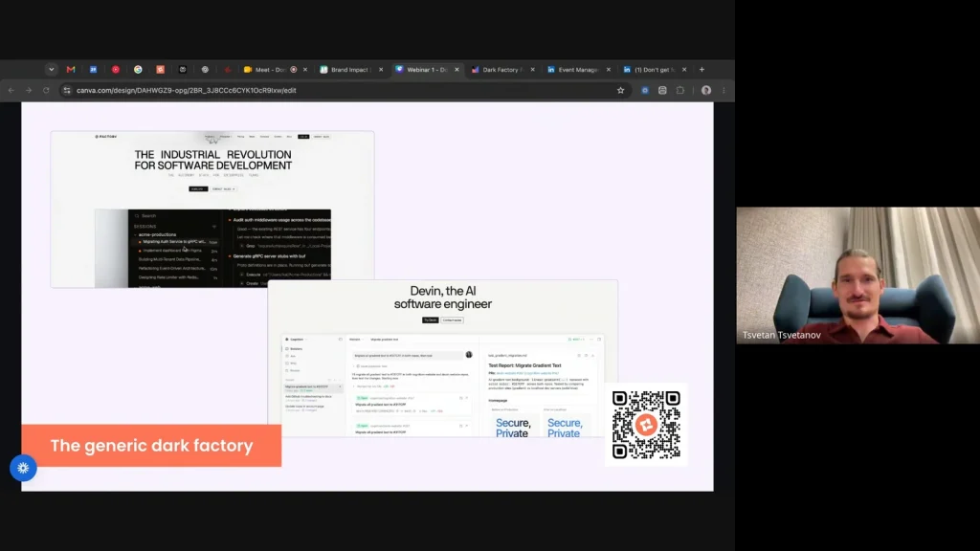The height and width of the screenshot is (551, 980).
Task: Open the pinned red circular icon tab
Action: coord(116,69)
